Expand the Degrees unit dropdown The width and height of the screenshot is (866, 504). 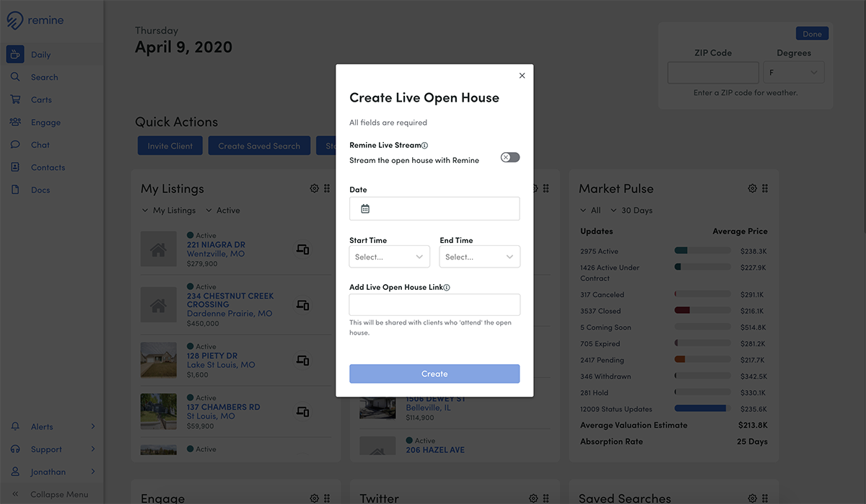point(794,73)
